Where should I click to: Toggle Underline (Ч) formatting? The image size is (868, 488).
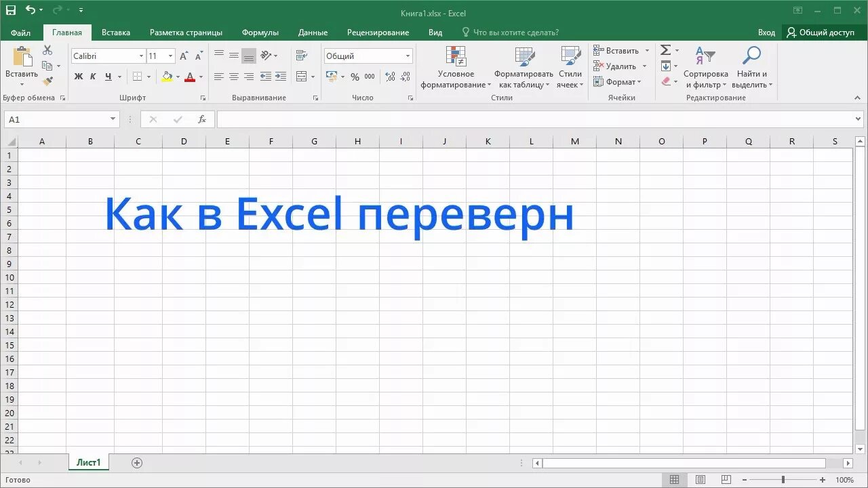click(108, 77)
